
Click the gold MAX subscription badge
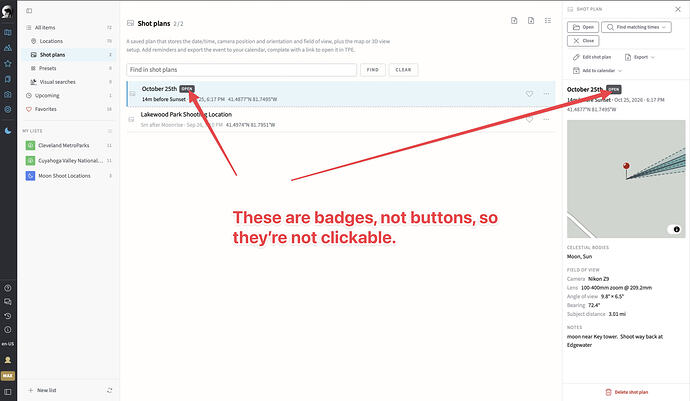coord(8,376)
